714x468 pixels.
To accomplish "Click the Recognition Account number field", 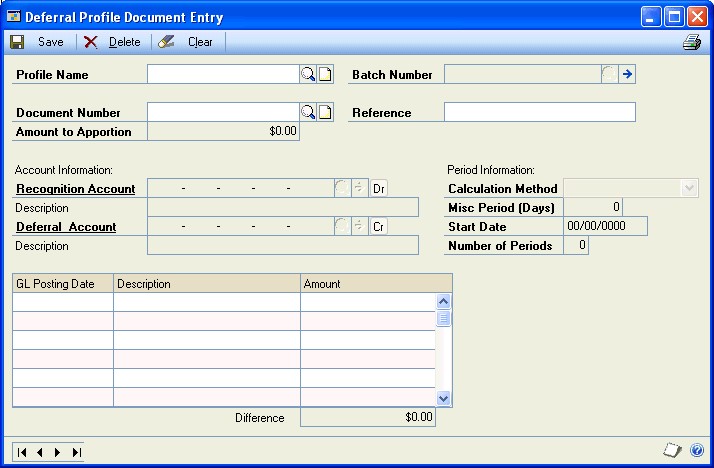I will coord(240,188).
